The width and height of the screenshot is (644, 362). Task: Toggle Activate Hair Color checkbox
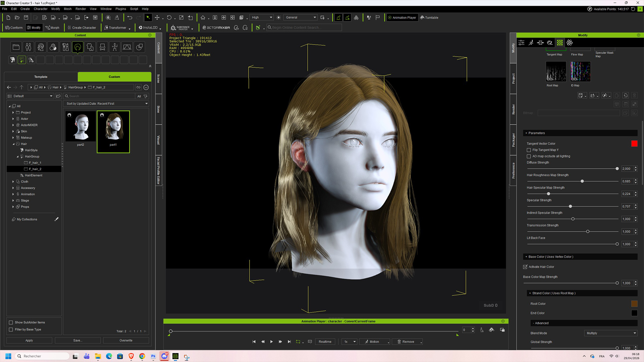(x=525, y=267)
